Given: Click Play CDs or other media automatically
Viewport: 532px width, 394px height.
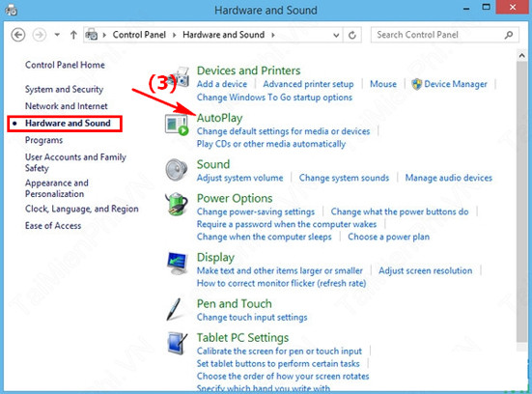Looking at the screenshot, I should click(271, 144).
